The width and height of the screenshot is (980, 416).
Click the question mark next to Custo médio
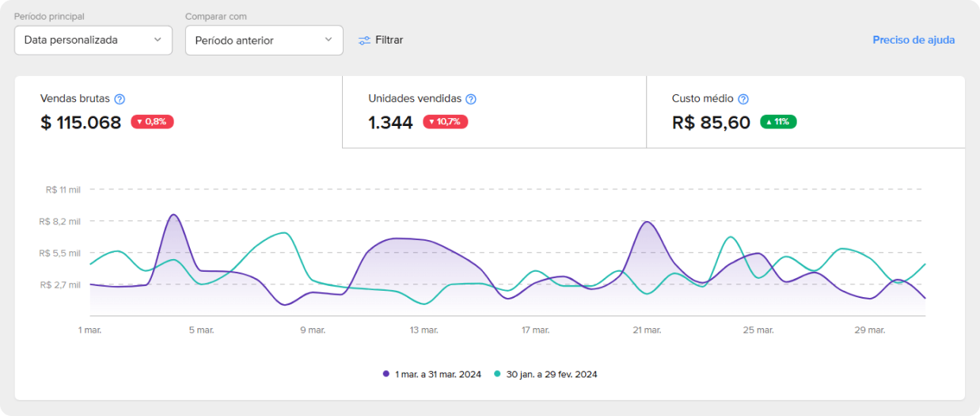743,99
